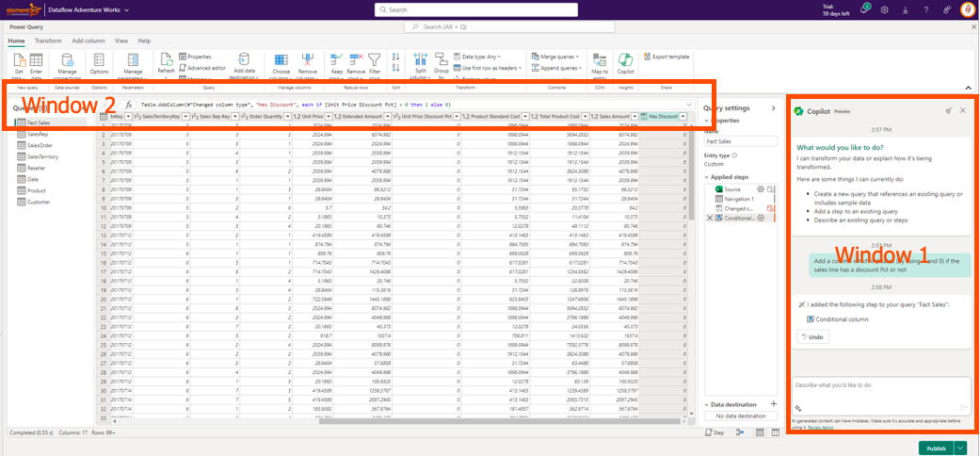Click the Split column icon

[420, 60]
